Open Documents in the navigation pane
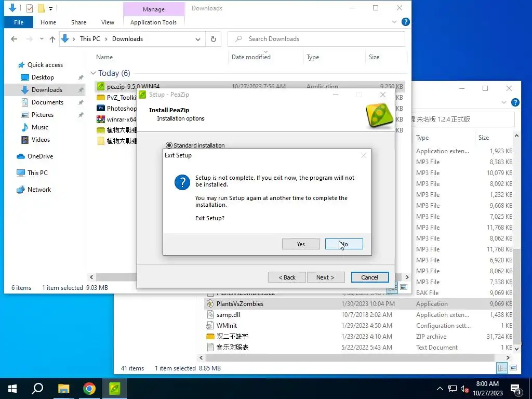Viewport: 532px width, 399px height. pyautogui.click(x=47, y=102)
